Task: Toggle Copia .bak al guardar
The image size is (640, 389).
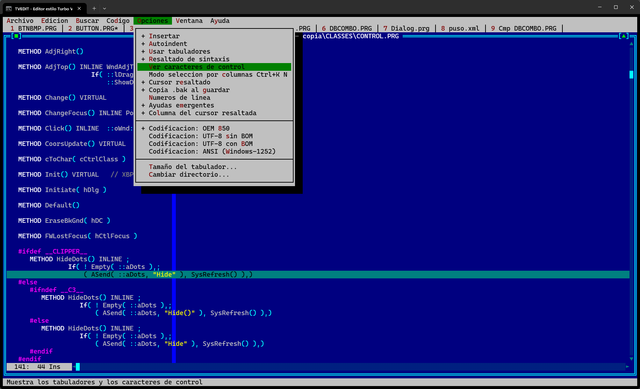Action: click(214, 90)
